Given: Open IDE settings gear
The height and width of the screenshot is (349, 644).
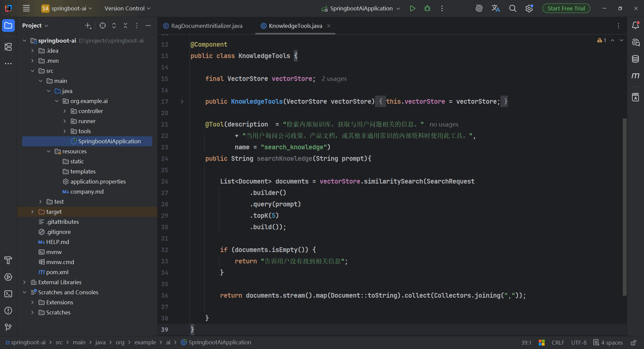Looking at the screenshot, I should [529, 8].
